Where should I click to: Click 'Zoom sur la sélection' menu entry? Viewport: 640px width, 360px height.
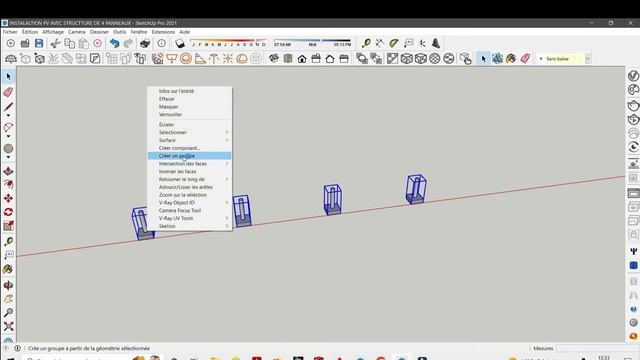click(x=190, y=195)
